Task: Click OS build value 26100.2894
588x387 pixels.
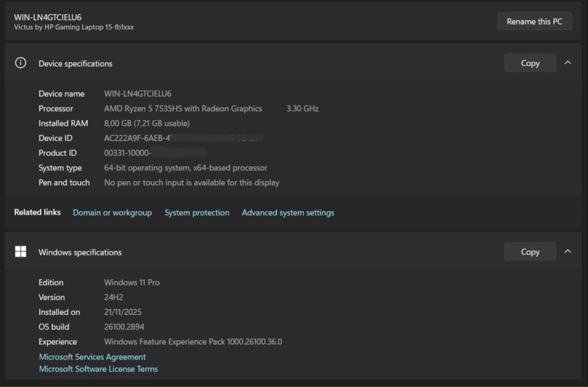Action: click(123, 327)
